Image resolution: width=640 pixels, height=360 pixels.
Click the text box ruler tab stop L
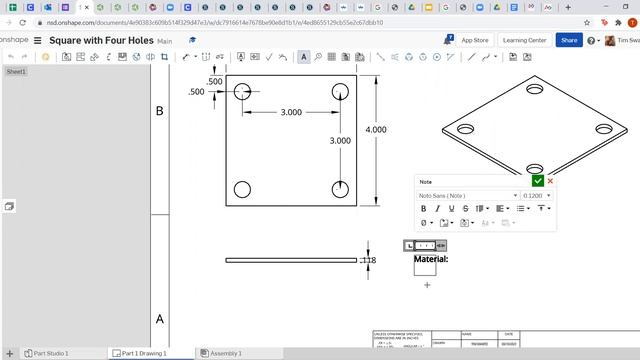coord(409,246)
